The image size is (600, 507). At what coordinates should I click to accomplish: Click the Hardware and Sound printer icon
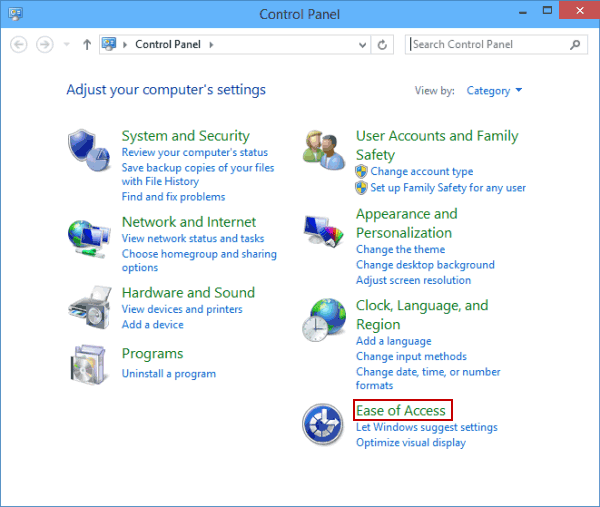coord(88,305)
